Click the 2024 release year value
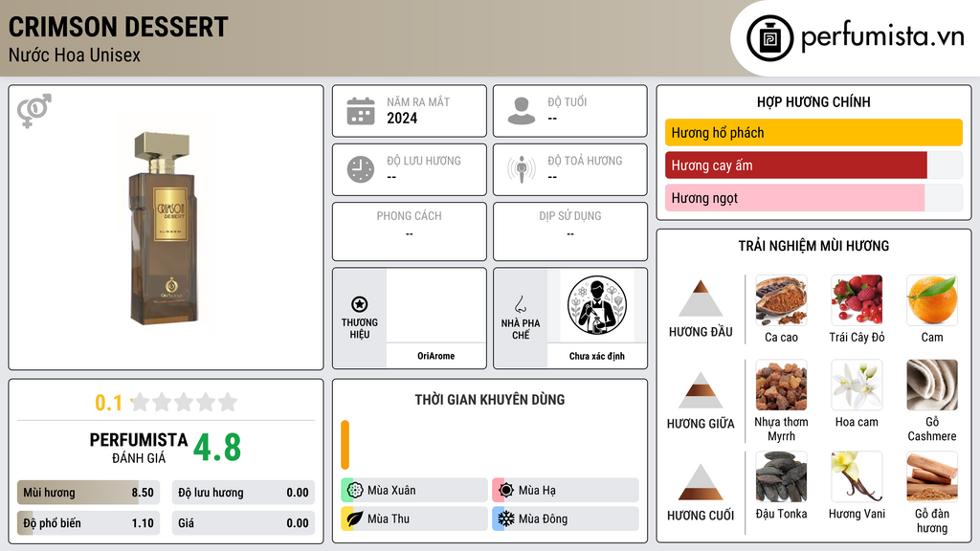The width and height of the screenshot is (980, 551). click(402, 118)
